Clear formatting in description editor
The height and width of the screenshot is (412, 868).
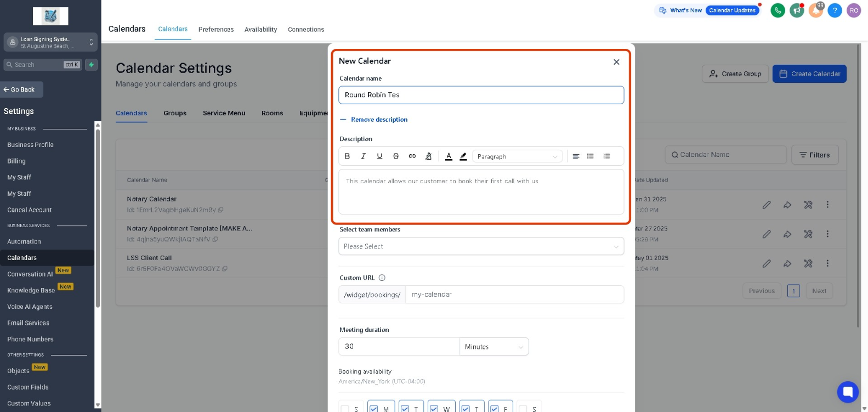pyautogui.click(x=429, y=156)
